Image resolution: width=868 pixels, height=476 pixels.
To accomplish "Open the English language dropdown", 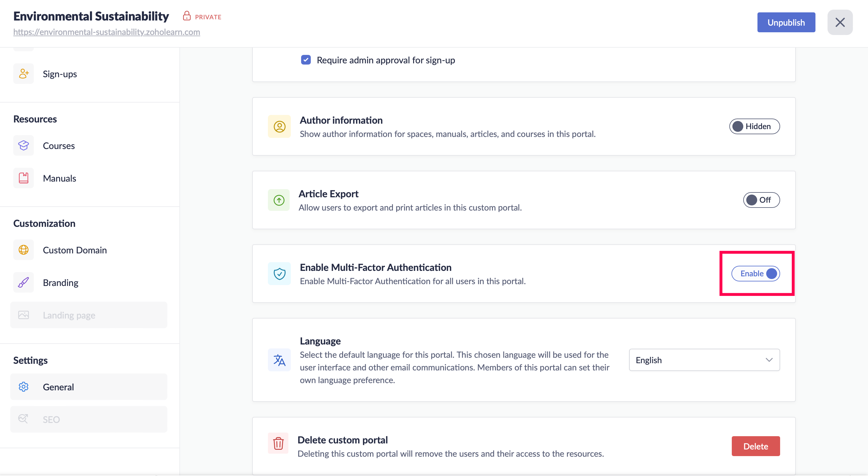I will (x=704, y=360).
